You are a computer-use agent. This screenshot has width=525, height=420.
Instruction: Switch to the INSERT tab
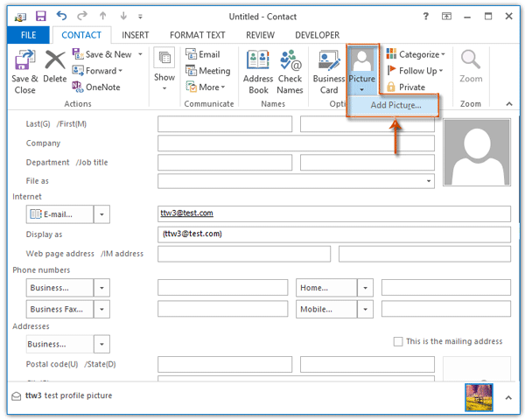(136, 35)
